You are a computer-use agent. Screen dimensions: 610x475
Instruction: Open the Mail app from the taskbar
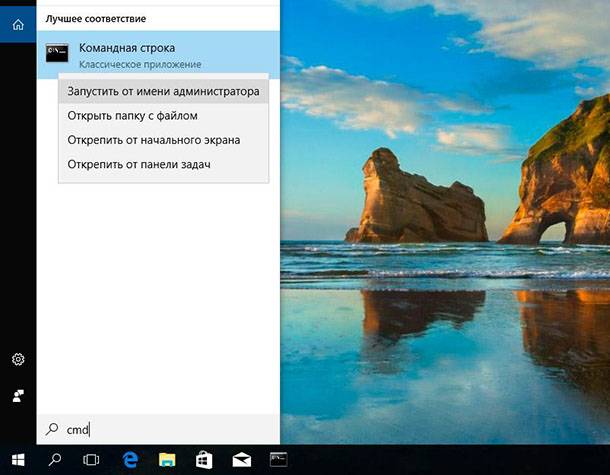click(x=241, y=460)
